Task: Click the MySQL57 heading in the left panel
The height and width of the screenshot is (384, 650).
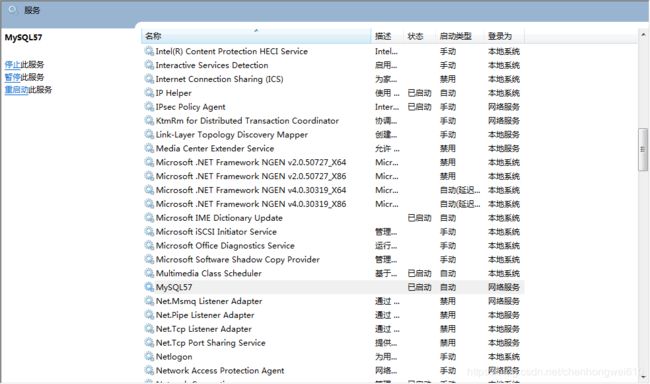Action: point(23,37)
